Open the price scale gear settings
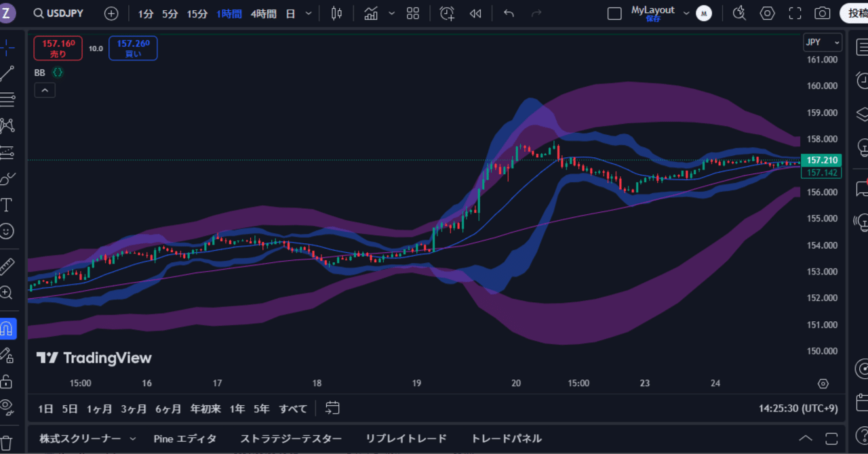 [823, 384]
